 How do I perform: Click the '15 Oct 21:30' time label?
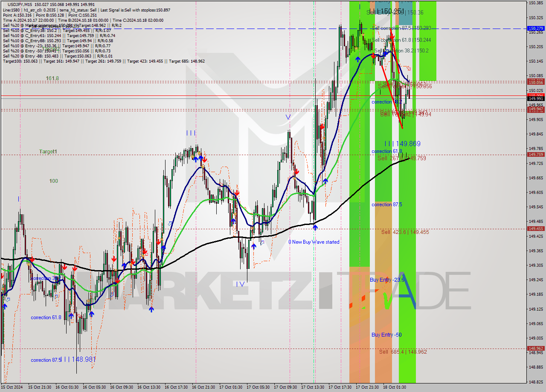click(x=40, y=387)
